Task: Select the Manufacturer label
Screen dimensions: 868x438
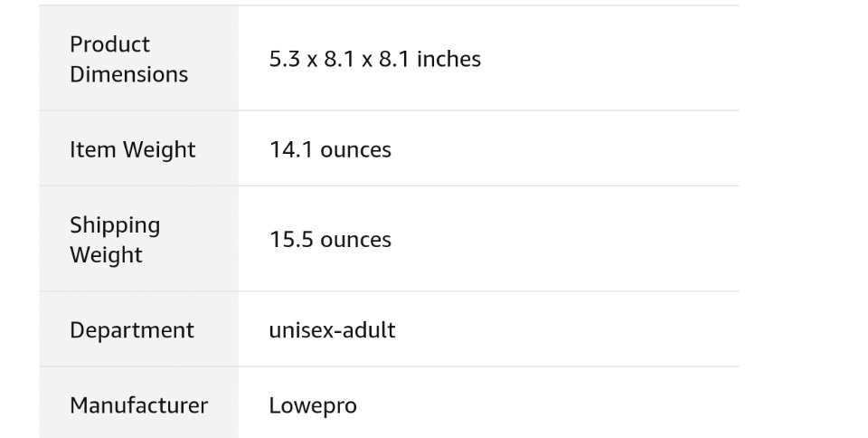Action: coord(138,405)
